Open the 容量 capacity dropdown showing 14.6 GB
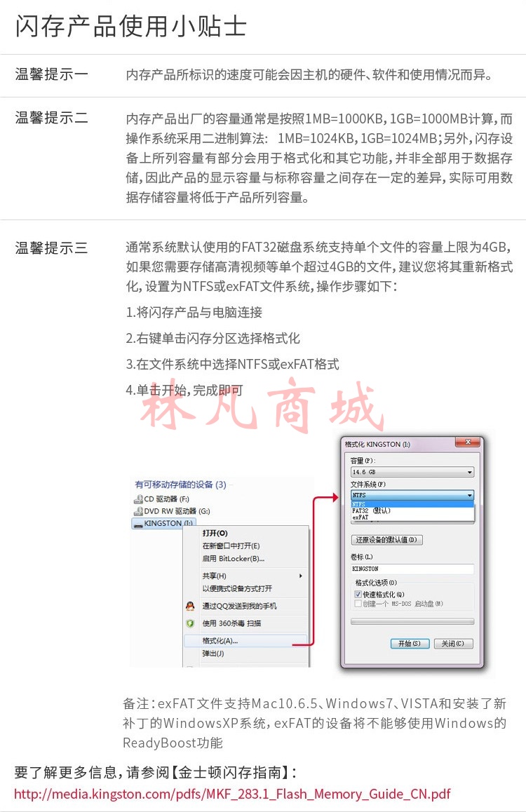The height and width of the screenshot is (812, 526). pyautogui.click(x=412, y=473)
